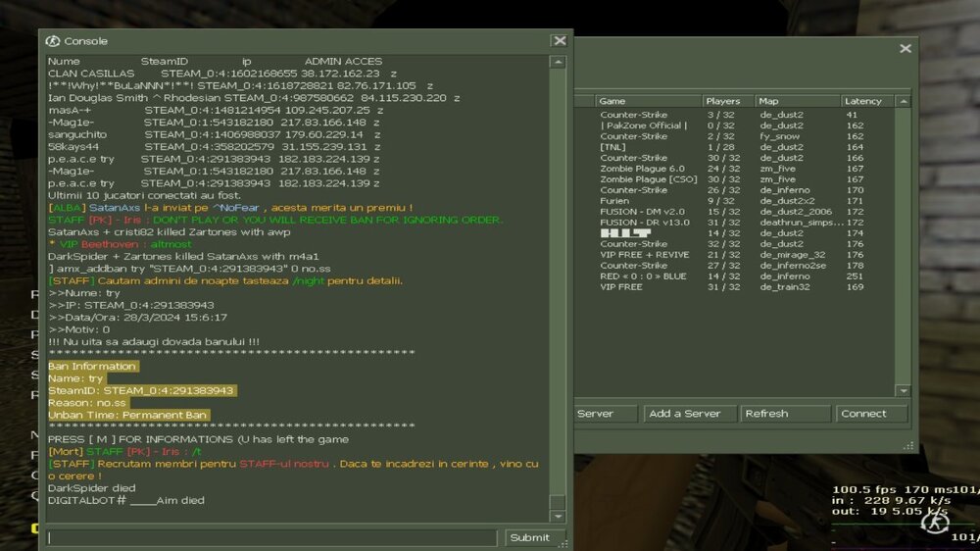This screenshot has width=980, height=551.
Task: Select the Zombie Plague 6.0 server
Action: pos(642,169)
